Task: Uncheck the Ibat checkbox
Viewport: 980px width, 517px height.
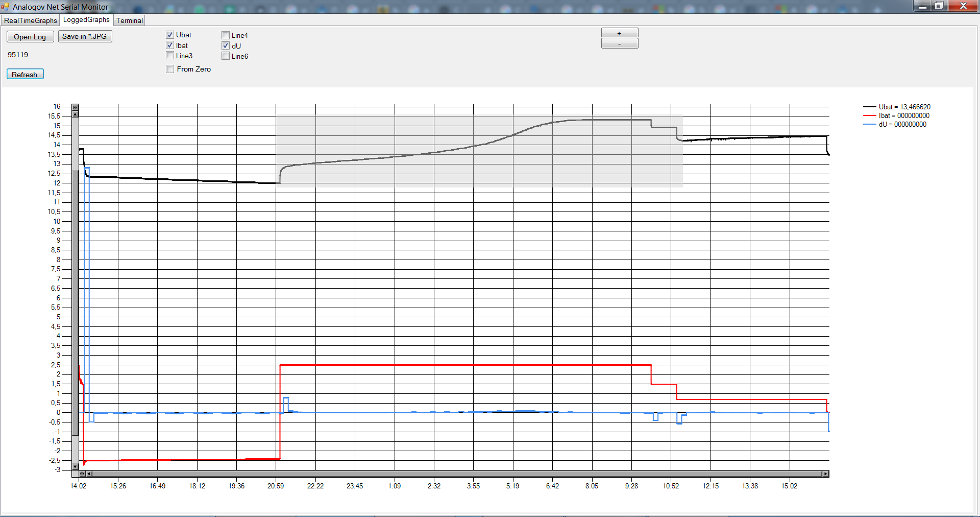Action: click(170, 45)
